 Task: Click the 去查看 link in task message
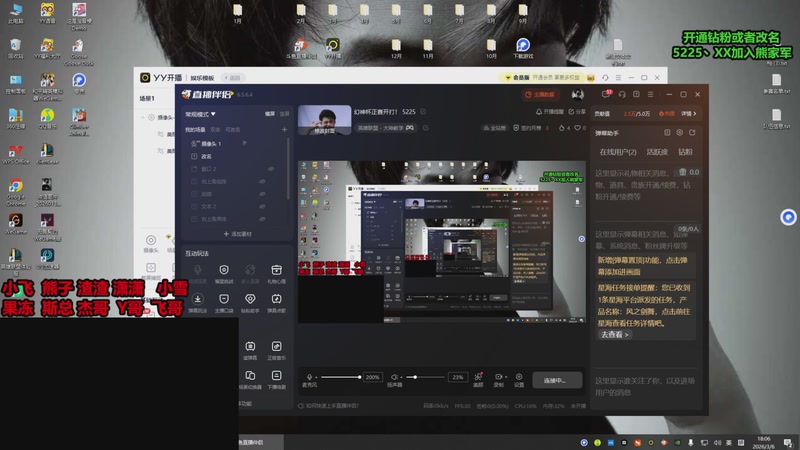(615, 334)
